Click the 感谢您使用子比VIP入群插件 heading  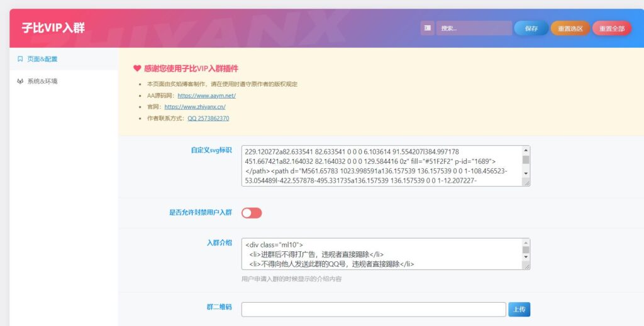click(x=191, y=68)
